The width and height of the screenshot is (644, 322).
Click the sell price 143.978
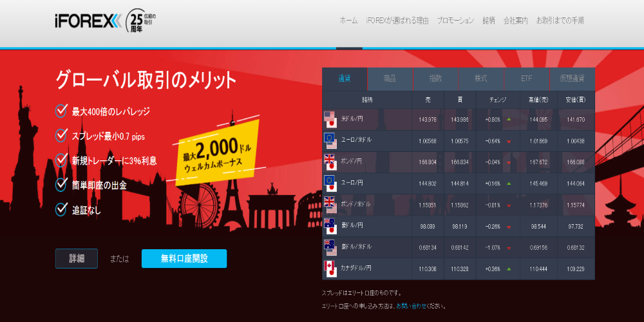click(x=427, y=120)
